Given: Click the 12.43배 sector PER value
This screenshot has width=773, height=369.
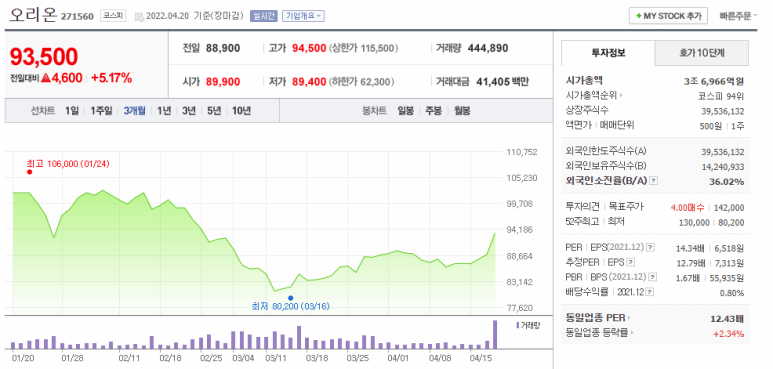Looking at the screenshot, I should (727, 319).
